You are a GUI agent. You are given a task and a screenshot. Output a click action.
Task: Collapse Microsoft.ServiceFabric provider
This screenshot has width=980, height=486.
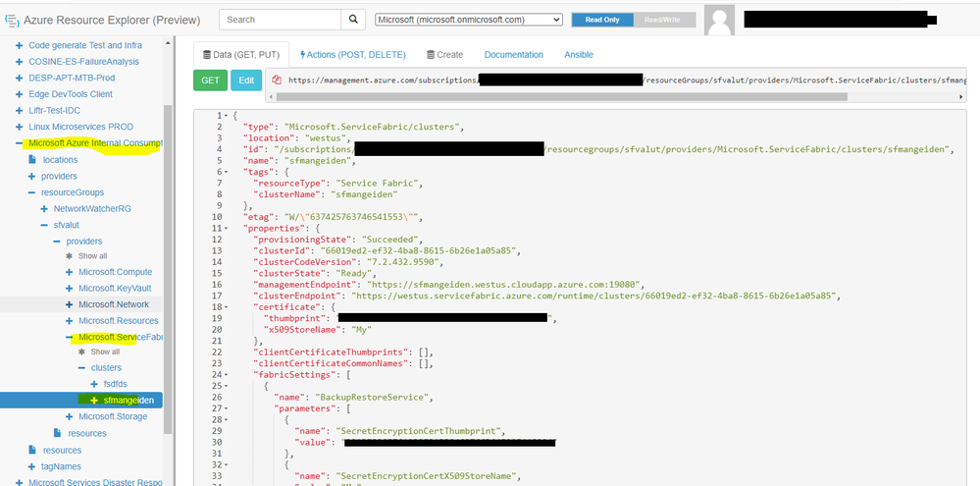[70, 338]
